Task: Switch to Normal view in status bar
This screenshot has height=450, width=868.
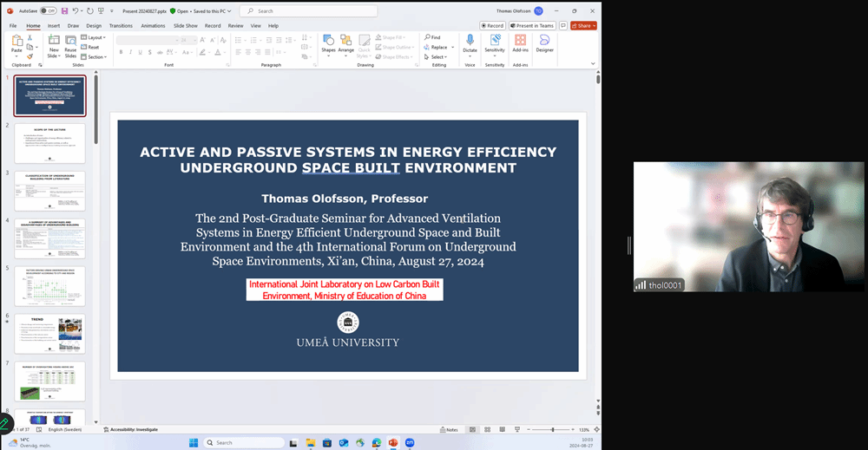Action: coord(472,429)
